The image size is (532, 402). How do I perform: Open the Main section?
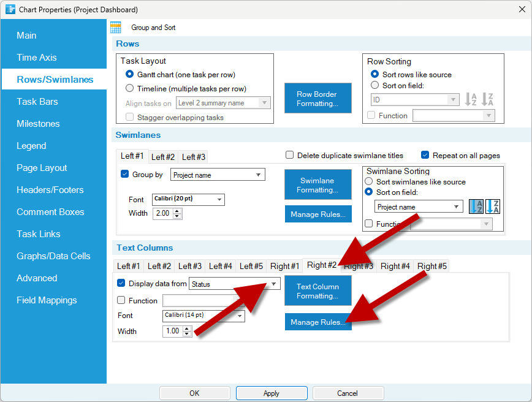26,36
